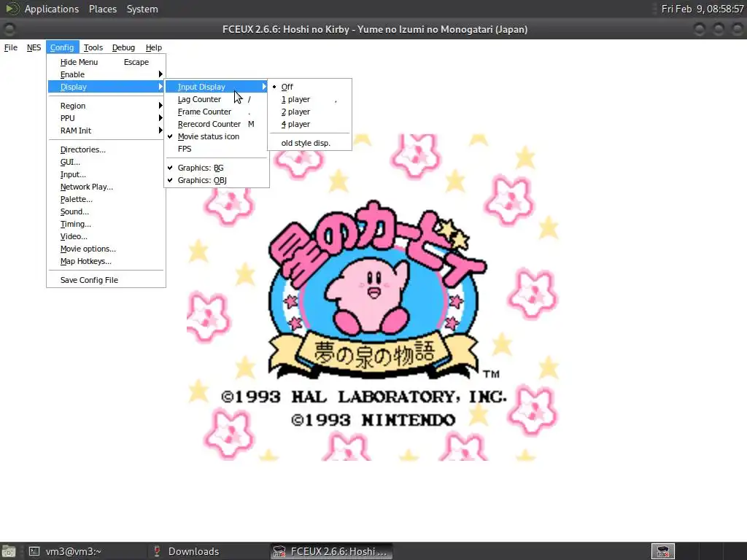Uncheck Graphics: OBJ layer

click(x=216, y=180)
